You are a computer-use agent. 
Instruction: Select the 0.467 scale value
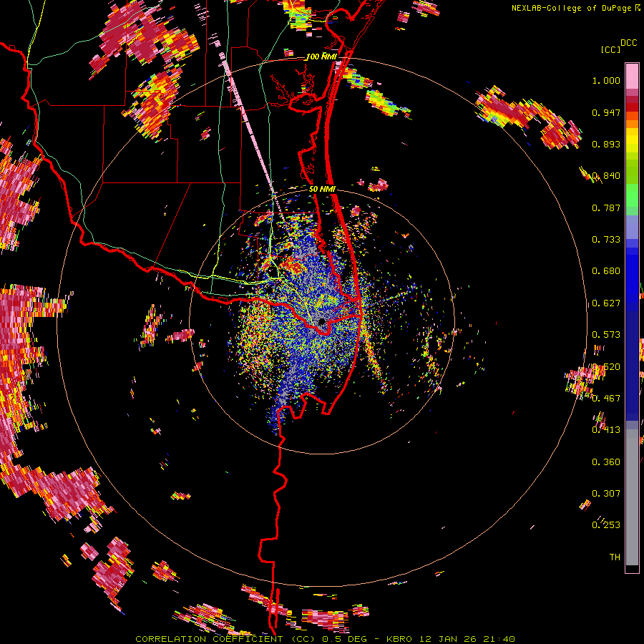tap(606, 399)
